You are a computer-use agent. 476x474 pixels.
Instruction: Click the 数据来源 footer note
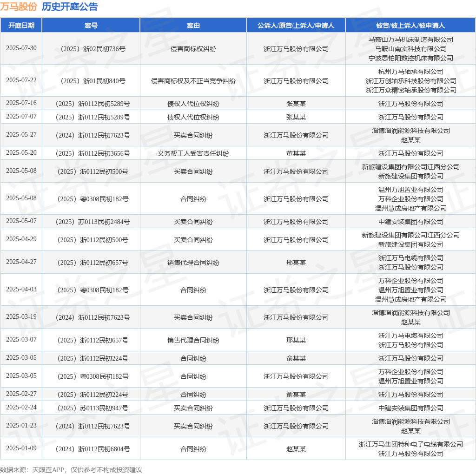click(71, 470)
